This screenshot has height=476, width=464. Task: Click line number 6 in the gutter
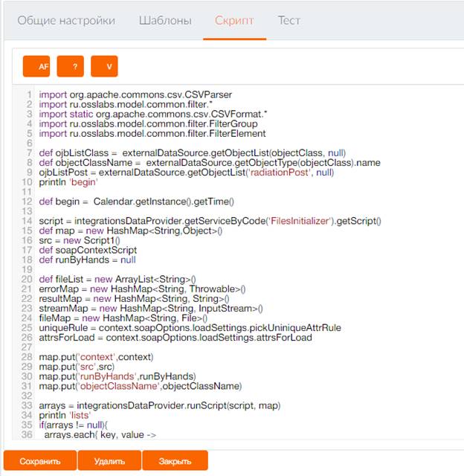point(30,144)
